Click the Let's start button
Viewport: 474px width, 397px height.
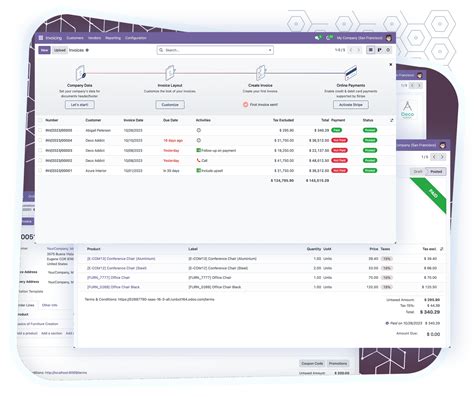coord(80,105)
